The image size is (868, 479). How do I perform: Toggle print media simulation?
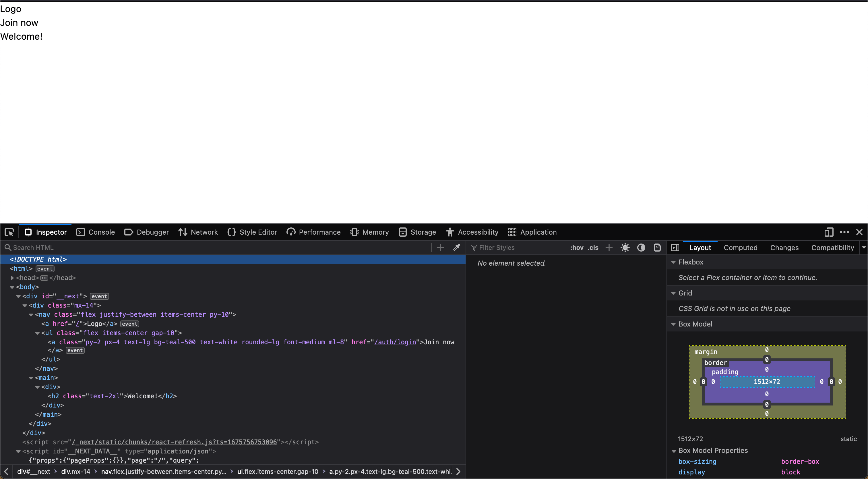(x=657, y=248)
